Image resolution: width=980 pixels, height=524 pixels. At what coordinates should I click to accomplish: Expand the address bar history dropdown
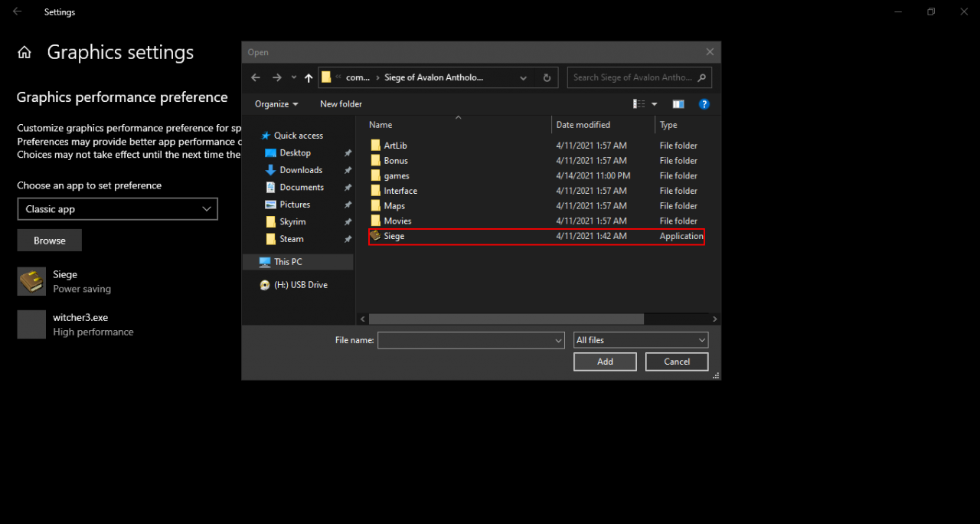click(524, 77)
